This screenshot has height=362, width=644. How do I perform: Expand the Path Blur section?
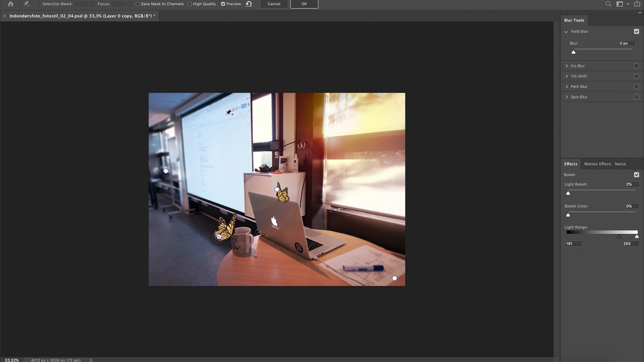click(566, 86)
